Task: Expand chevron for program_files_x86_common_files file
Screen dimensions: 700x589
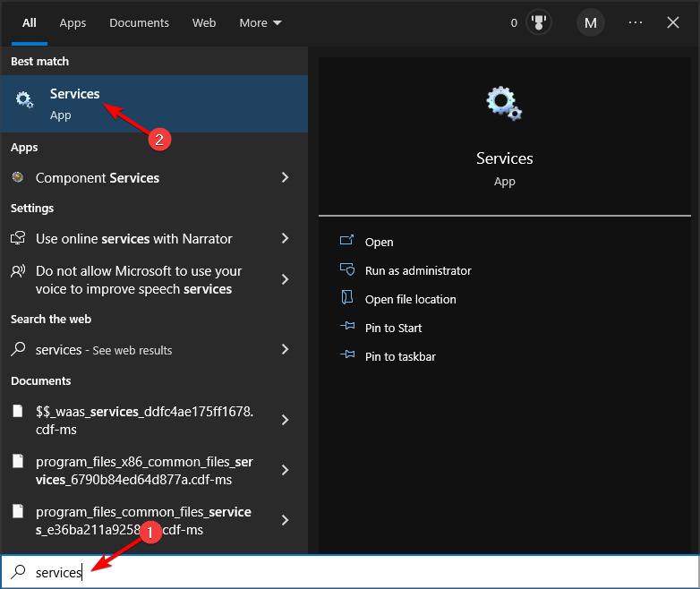Action: pos(285,470)
